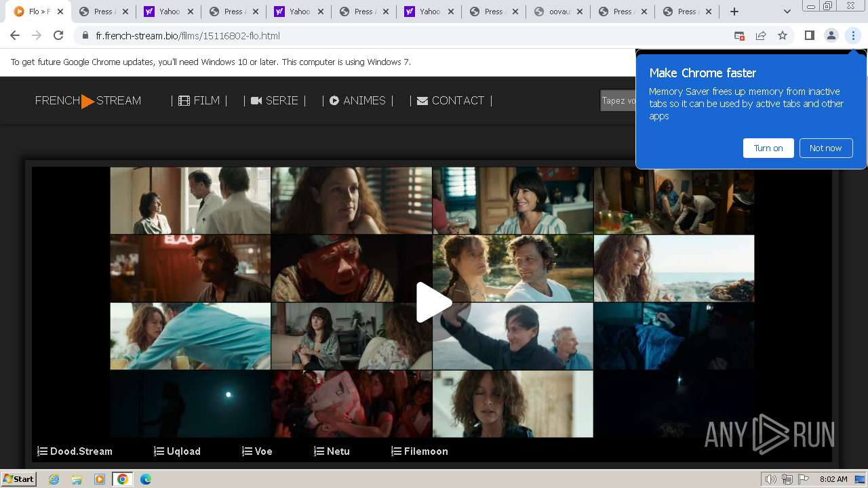Play the Flo movie video

click(434, 302)
